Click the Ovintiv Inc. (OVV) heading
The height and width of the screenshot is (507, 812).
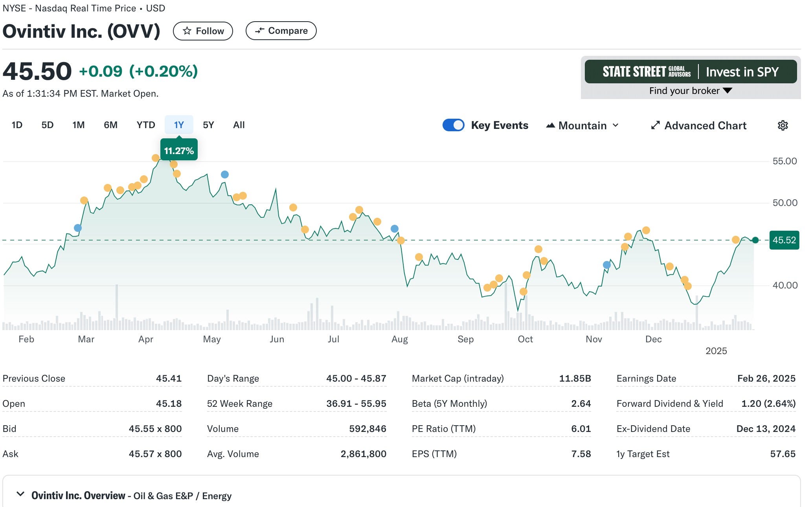click(81, 31)
